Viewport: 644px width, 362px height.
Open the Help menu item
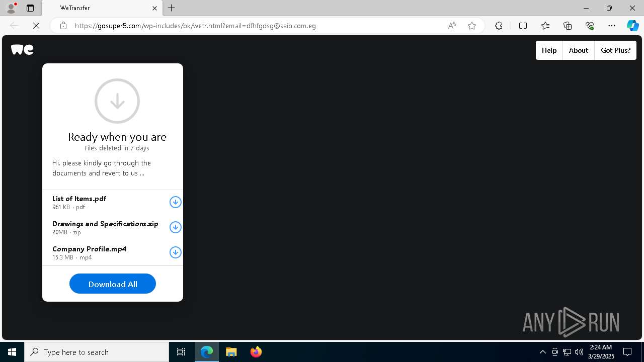pyautogui.click(x=549, y=50)
